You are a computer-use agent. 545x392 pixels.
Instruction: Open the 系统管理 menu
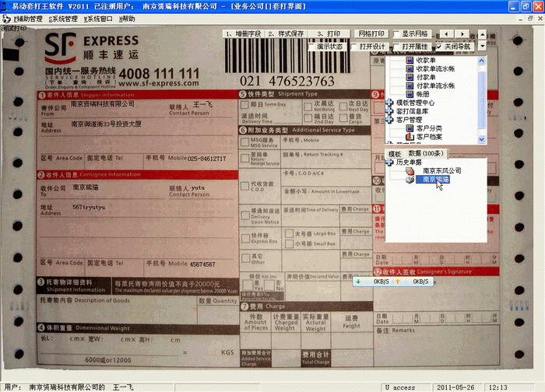tap(63, 19)
